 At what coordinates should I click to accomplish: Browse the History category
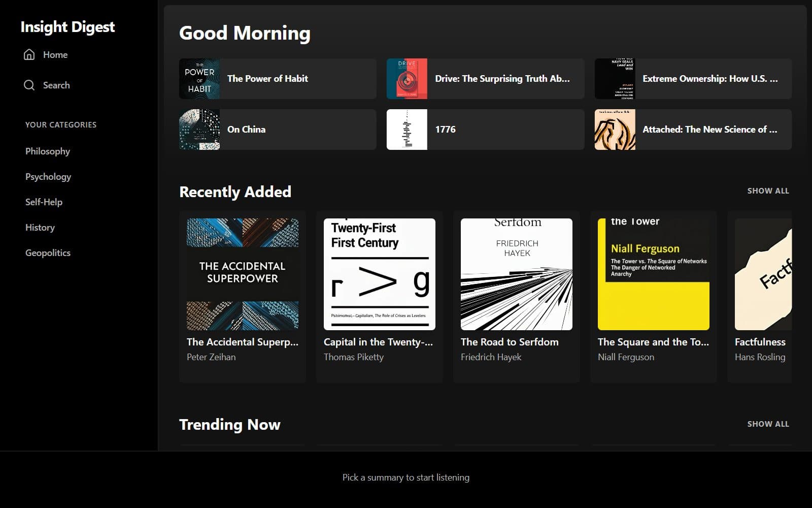(x=40, y=228)
